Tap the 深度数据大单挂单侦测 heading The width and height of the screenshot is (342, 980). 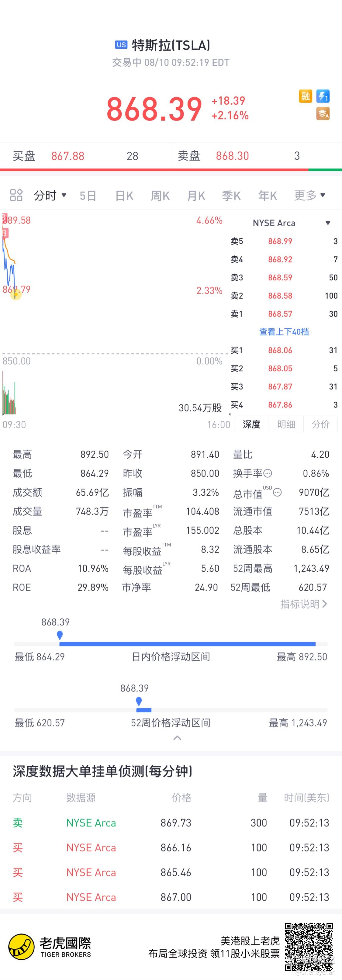tap(103, 771)
